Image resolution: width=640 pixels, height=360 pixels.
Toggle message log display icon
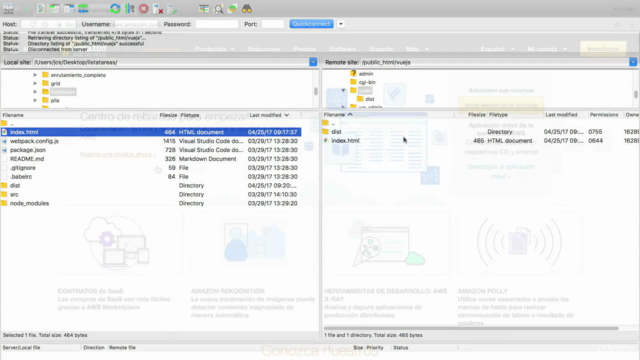41,9
